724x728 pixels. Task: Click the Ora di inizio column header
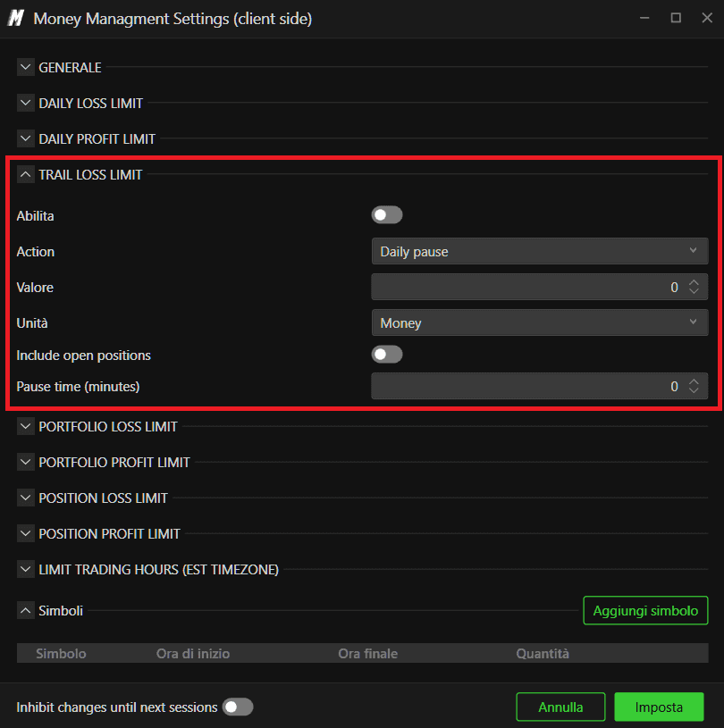click(193, 653)
